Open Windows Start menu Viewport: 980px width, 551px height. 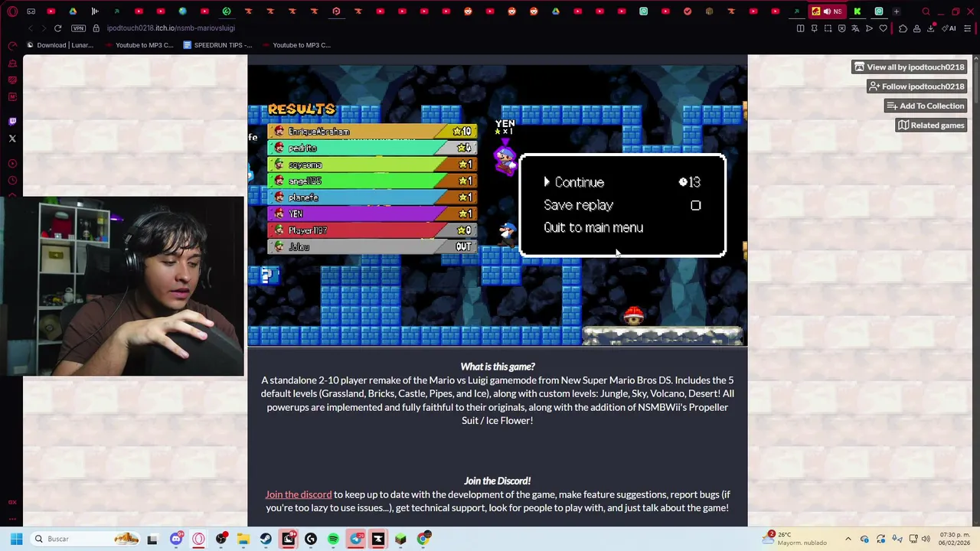16,539
